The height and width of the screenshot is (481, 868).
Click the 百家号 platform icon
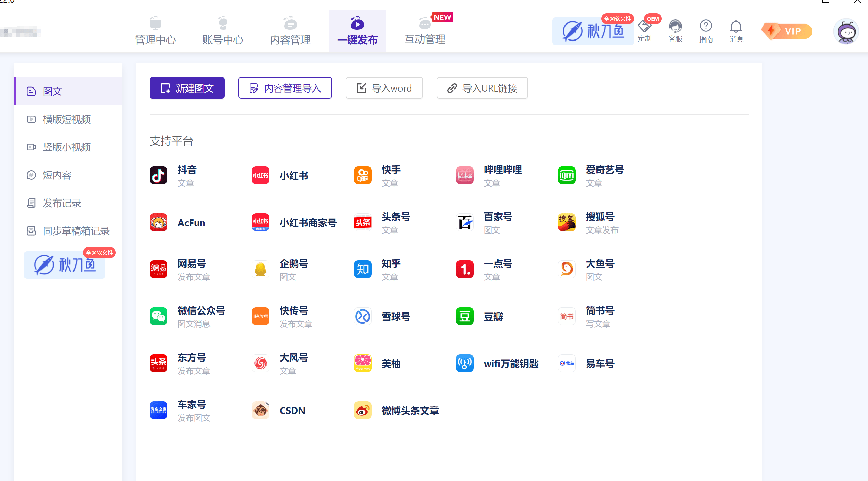click(x=465, y=223)
